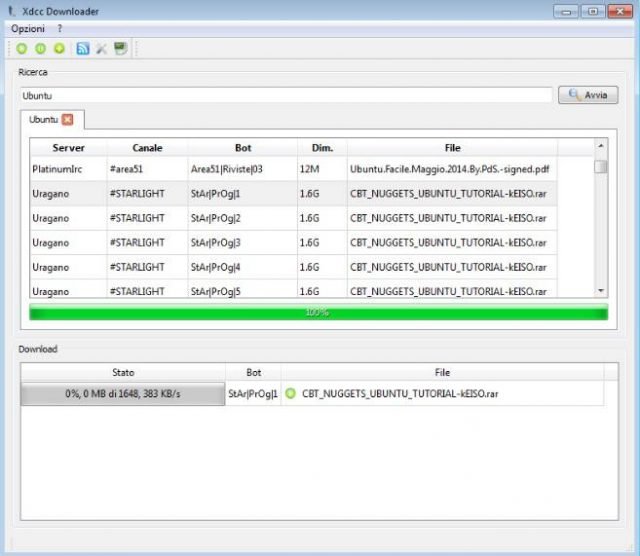Click the green monitor toolbar icon
Viewport: 640px width, 556px height.
pyautogui.click(x=120, y=48)
